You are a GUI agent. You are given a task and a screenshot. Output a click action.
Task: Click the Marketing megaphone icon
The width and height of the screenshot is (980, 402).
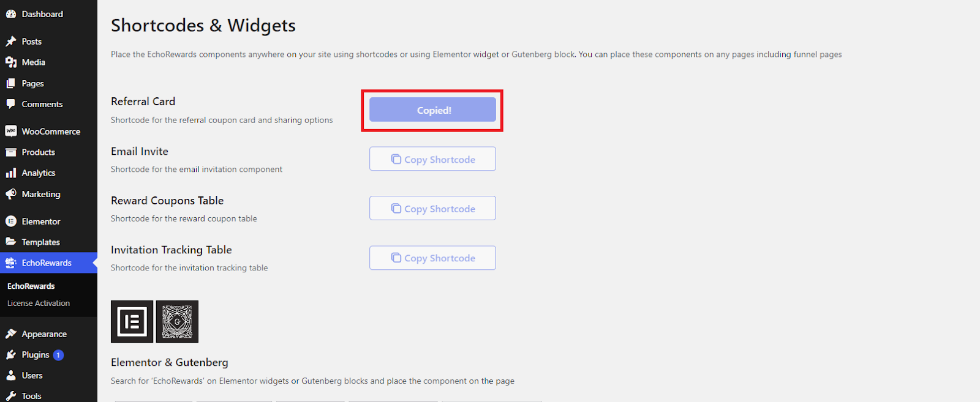click(11, 194)
